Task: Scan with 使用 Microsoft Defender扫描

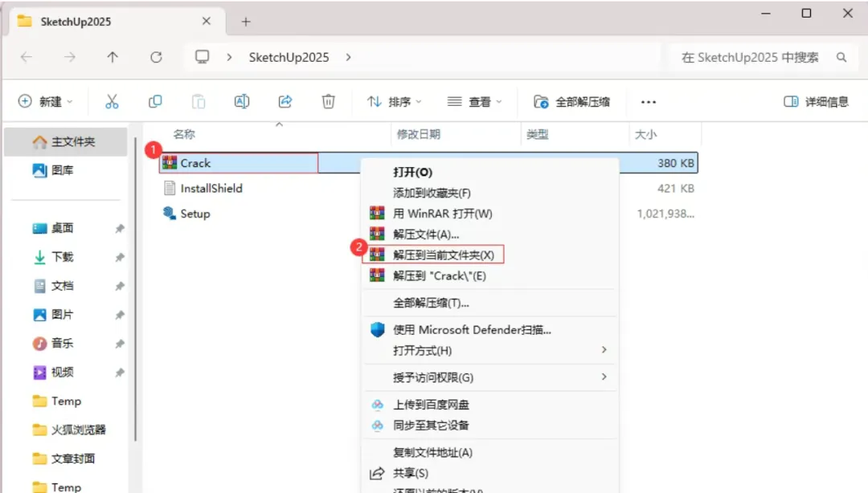Action: coord(490,330)
